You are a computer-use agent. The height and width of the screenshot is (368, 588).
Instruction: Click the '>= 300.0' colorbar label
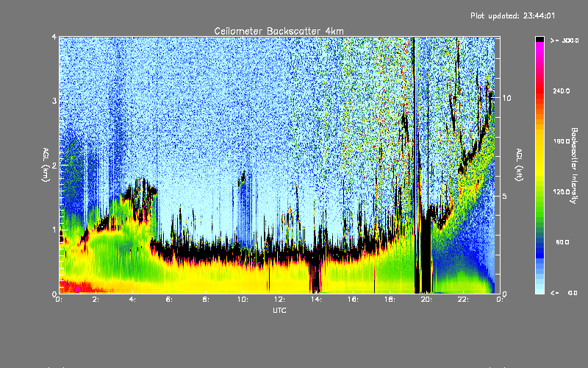pos(564,40)
